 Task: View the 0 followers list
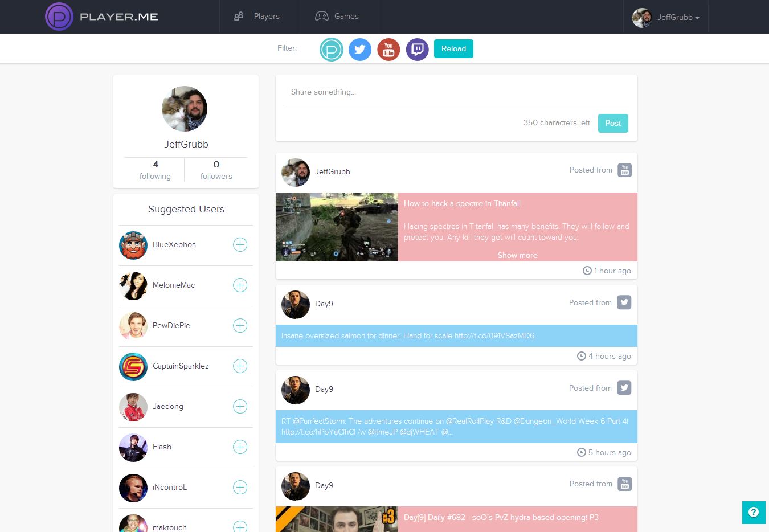point(216,170)
